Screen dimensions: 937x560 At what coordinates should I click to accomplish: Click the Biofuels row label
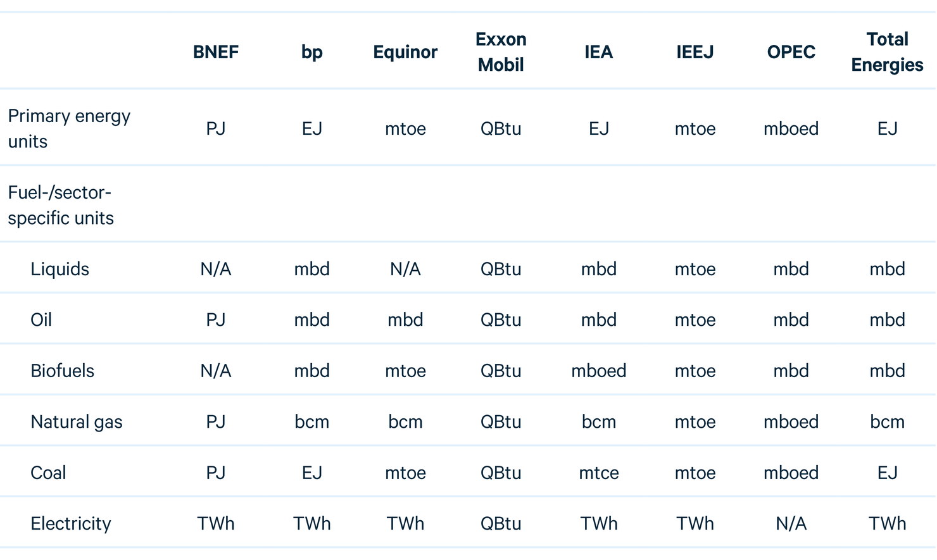pyautogui.click(x=62, y=371)
